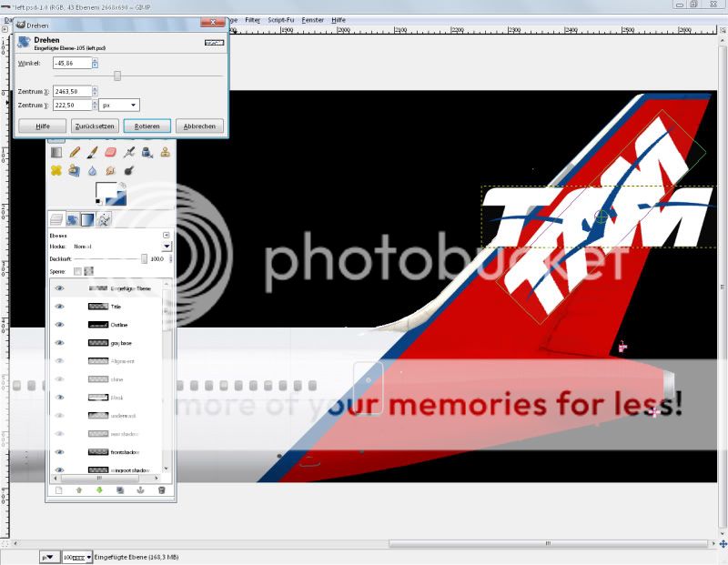Image resolution: width=728 pixels, height=565 pixels.
Task: Click the Rotieren button
Action: pos(147,126)
